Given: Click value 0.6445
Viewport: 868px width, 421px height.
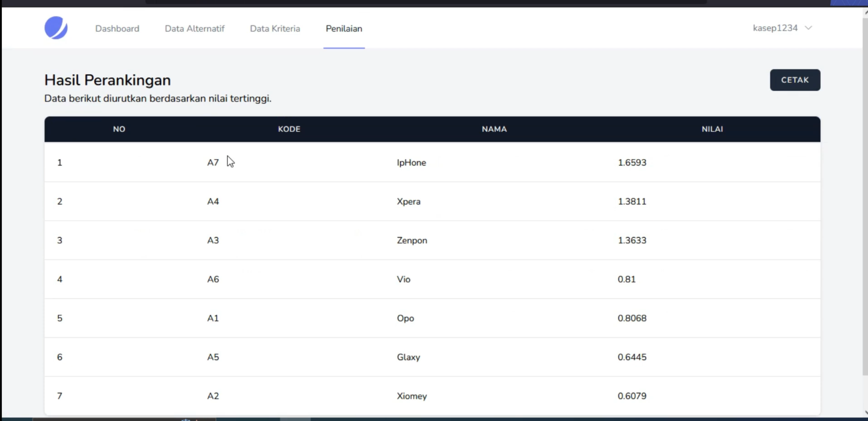Looking at the screenshot, I should tap(632, 357).
